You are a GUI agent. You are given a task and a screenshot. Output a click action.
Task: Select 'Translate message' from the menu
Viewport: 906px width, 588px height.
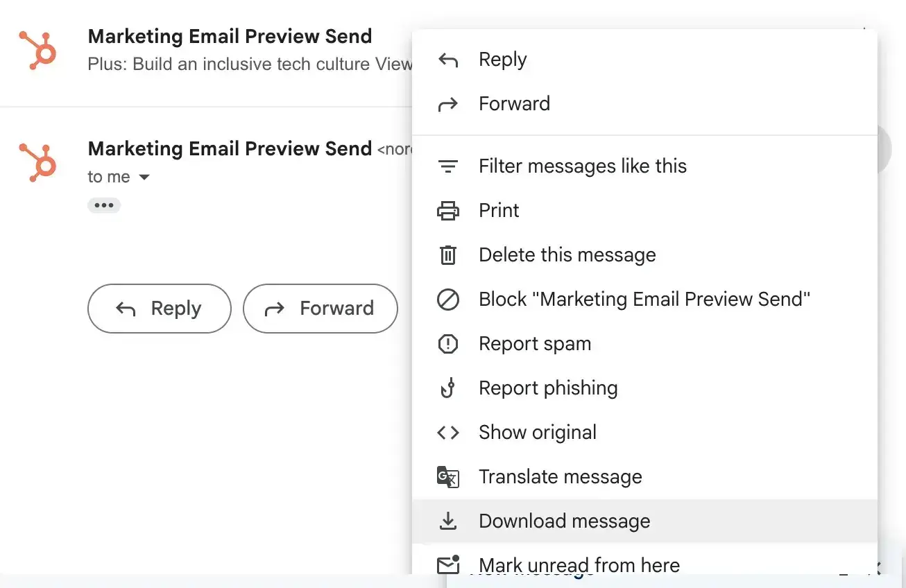[560, 476]
